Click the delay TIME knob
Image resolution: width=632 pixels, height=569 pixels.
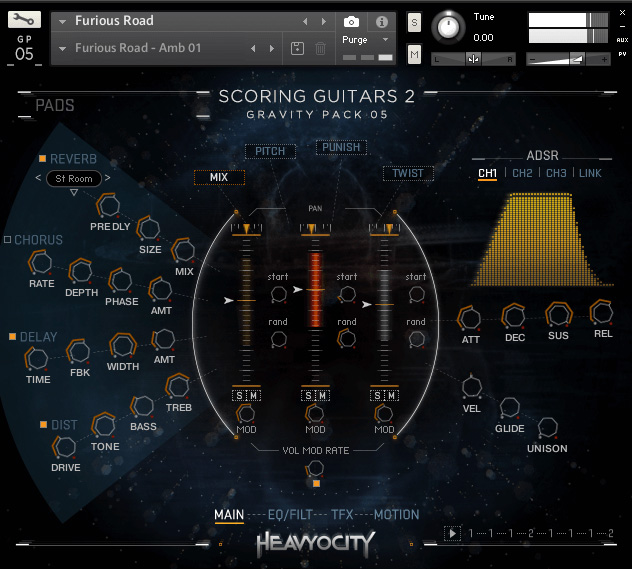pyautogui.click(x=37, y=359)
